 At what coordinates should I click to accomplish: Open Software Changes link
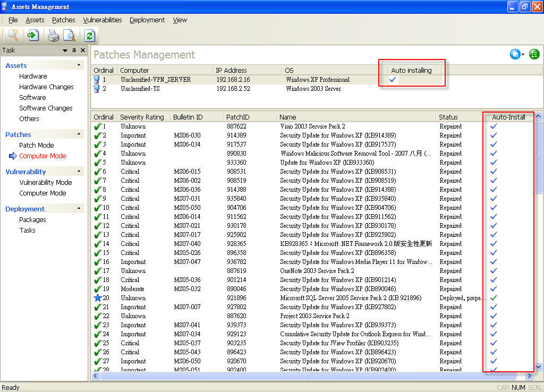point(46,108)
